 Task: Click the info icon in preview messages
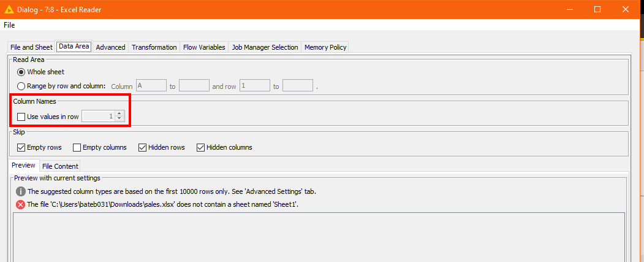pyautogui.click(x=20, y=191)
